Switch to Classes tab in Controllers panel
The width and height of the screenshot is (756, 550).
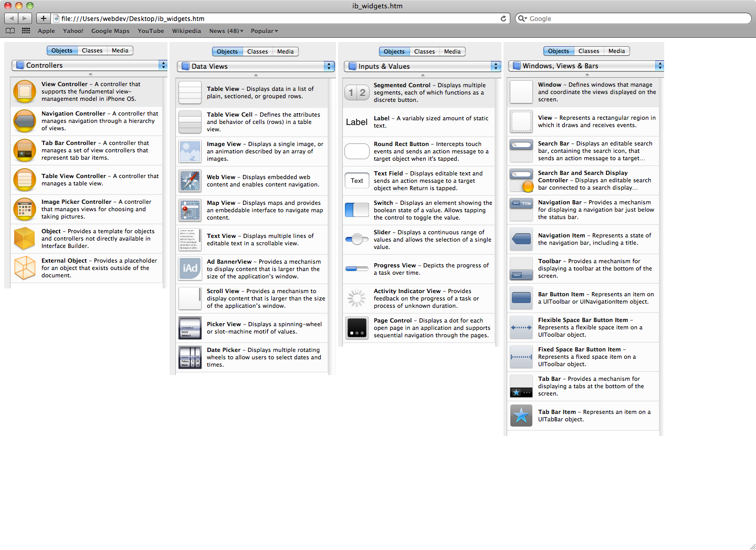(92, 50)
